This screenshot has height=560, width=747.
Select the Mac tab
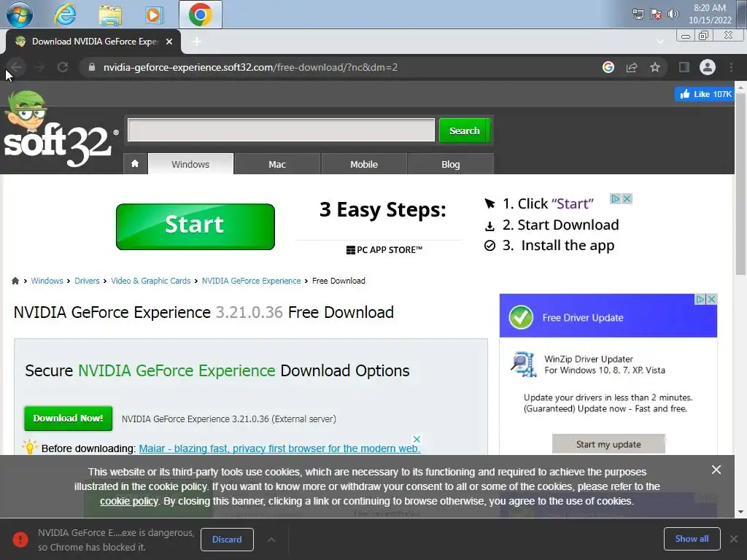(x=277, y=164)
